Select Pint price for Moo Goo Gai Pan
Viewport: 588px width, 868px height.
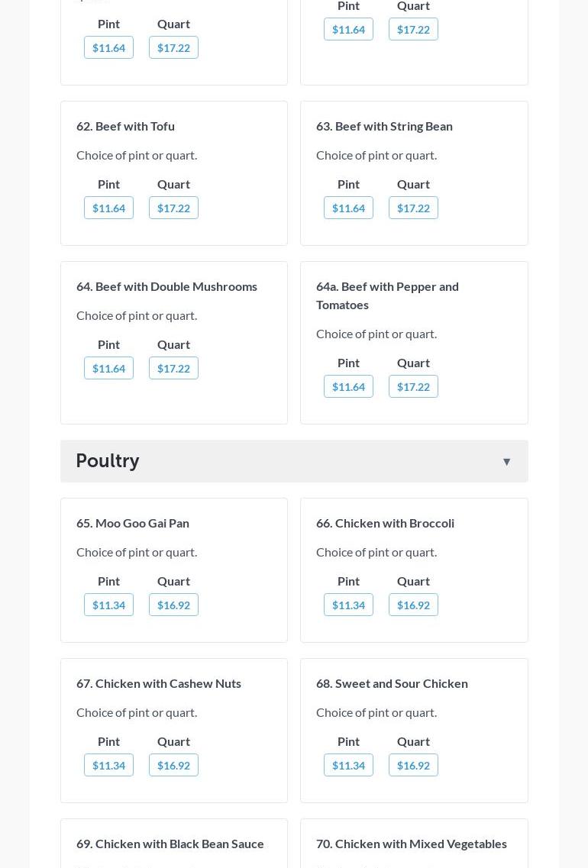pyautogui.click(x=108, y=605)
